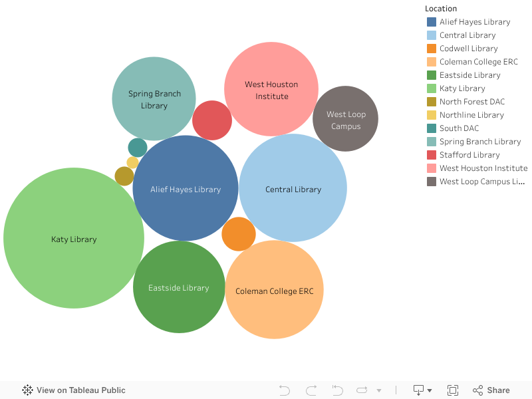Viewport: 532px width, 399px height.
Task: Select the Central Library legend swatch
Action: [431, 35]
